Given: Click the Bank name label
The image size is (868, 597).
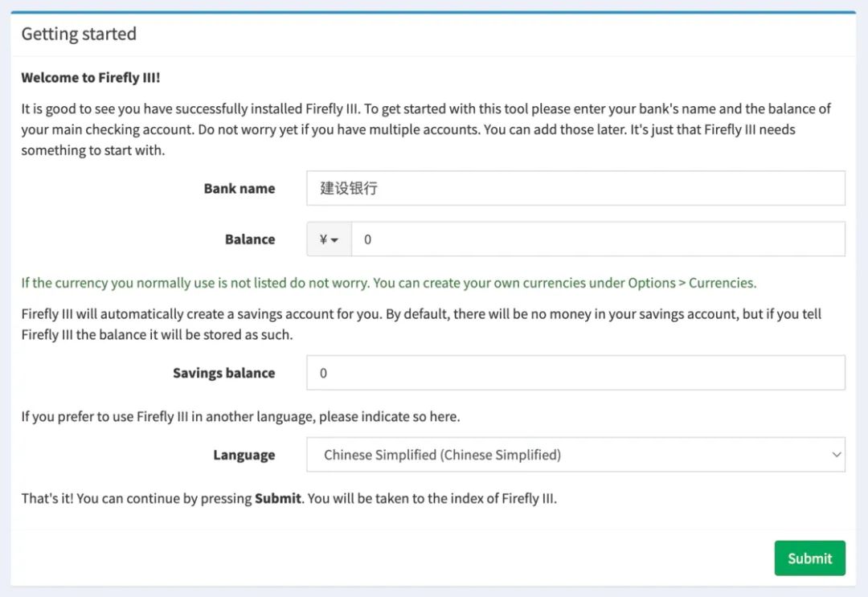Looking at the screenshot, I should [x=240, y=188].
